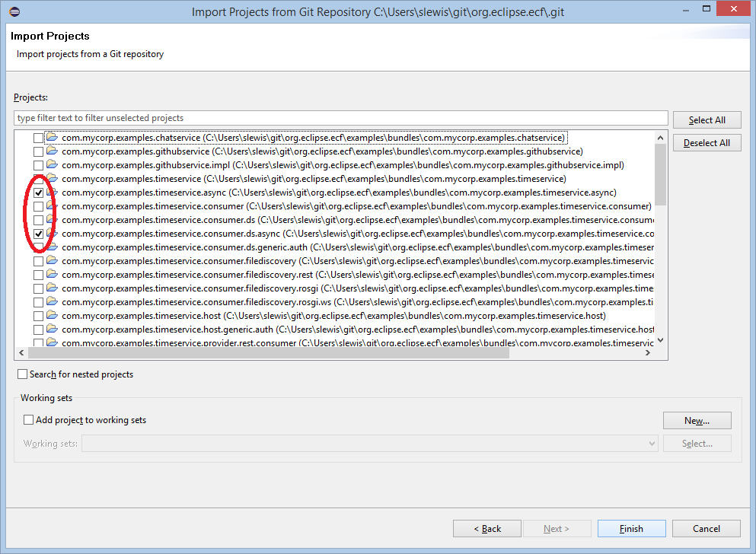Screen dimensions: 756x554
Task: Click folder icon of filediscovery.rosgi.ws row
Action: click(x=52, y=302)
